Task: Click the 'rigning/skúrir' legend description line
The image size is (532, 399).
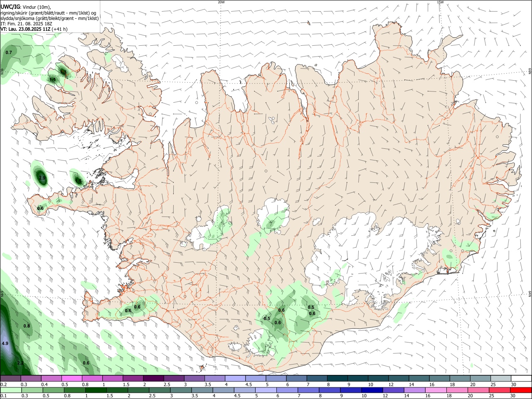Action: click(49, 12)
